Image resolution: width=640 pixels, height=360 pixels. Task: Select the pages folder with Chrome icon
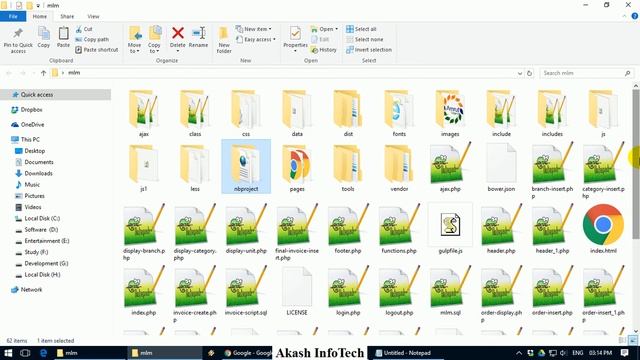click(x=297, y=168)
